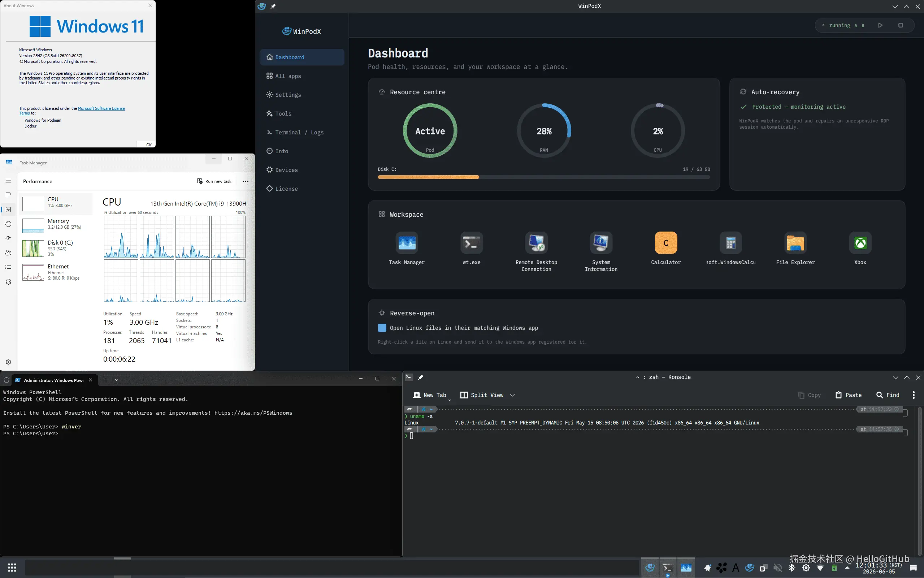Open Task Manager navigation hamburger menu
This screenshot has height=578, width=924.
click(x=8, y=181)
